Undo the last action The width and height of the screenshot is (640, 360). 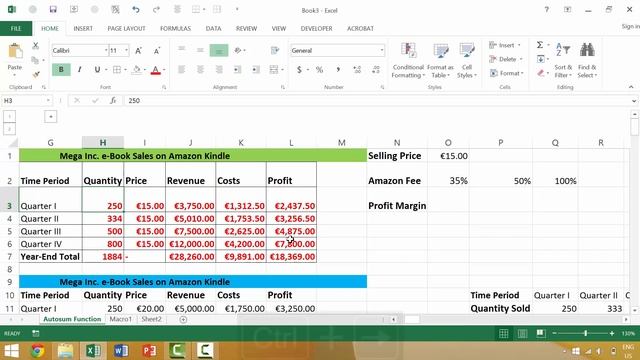point(136,9)
